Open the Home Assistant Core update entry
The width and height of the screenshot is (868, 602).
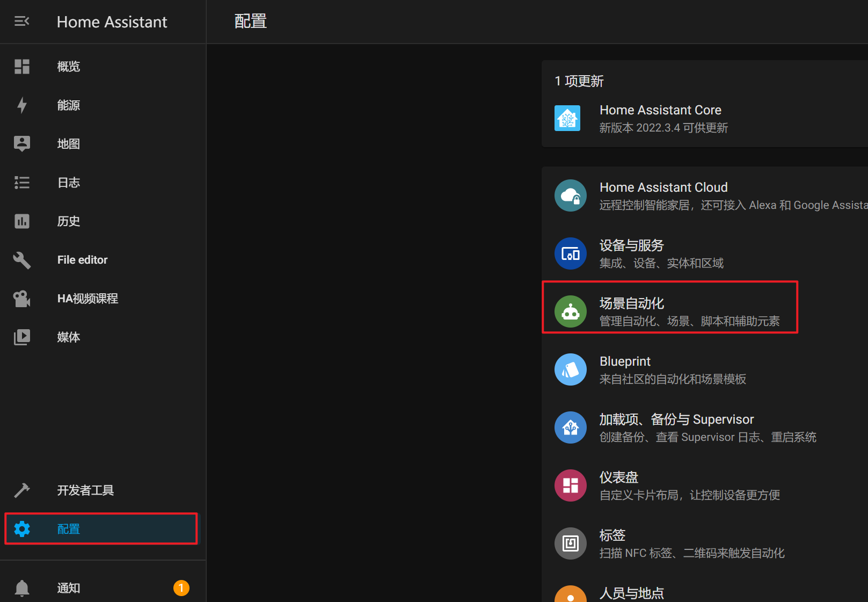[705, 118]
